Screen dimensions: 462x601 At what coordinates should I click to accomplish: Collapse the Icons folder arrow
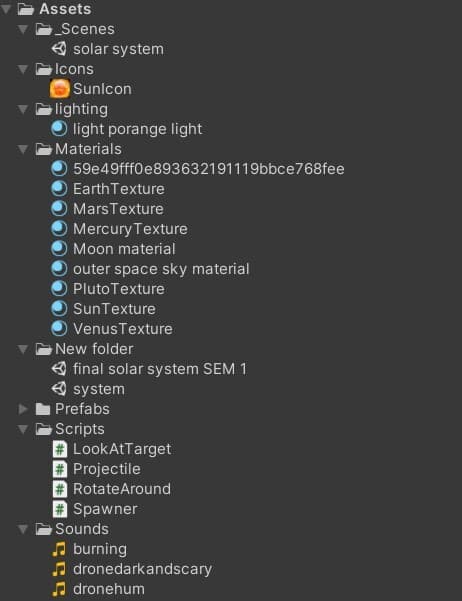(x=23, y=69)
